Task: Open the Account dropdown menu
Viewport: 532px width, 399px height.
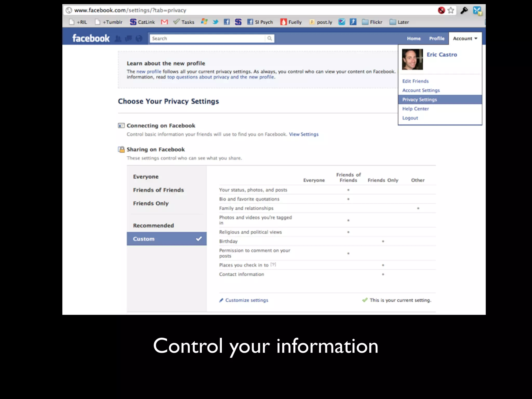Action: (x=465, y=38)
